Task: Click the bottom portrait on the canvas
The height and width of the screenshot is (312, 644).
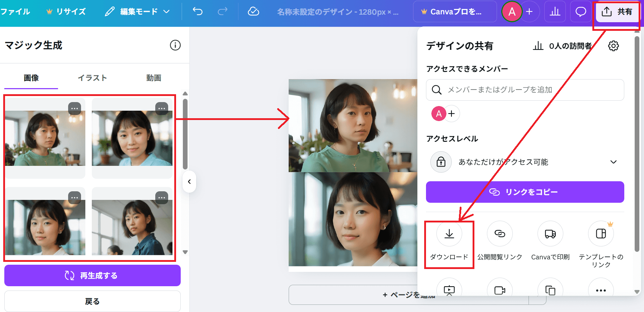Action: [353, 219]
